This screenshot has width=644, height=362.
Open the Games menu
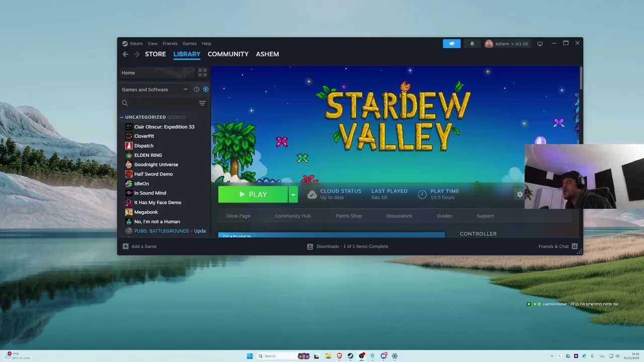point(190,44)
